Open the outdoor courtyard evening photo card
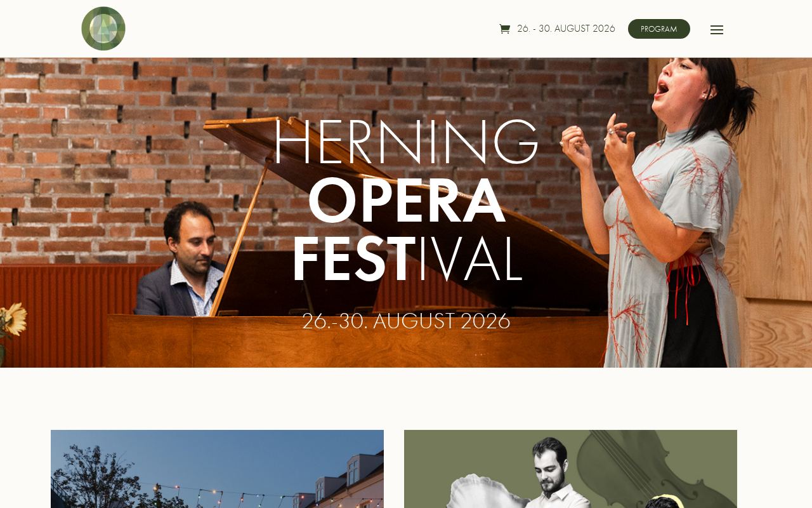 (217, 469)
